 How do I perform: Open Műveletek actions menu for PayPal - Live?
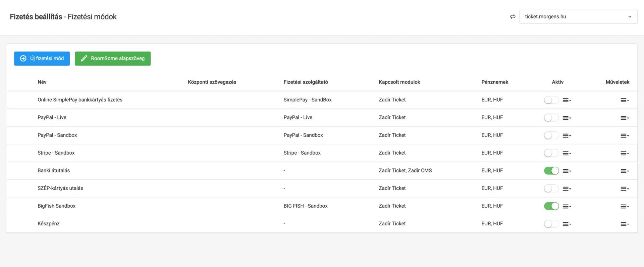coord(625,118)
